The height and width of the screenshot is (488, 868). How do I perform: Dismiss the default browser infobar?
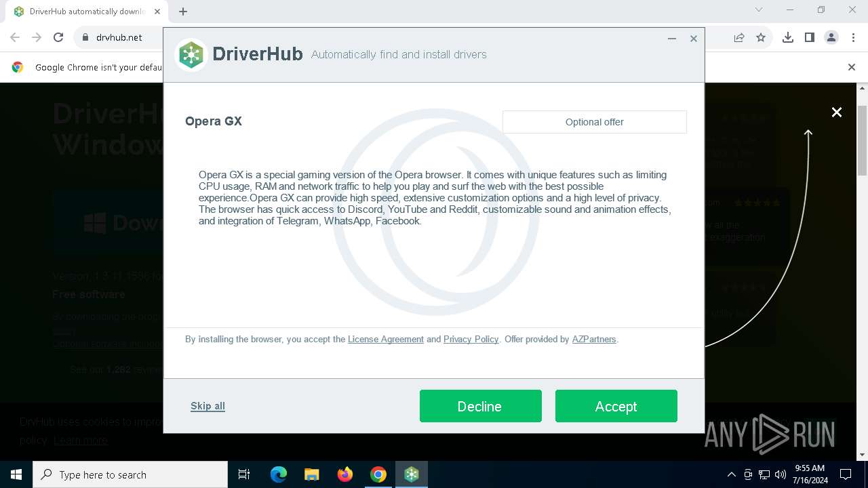[852, 67]
